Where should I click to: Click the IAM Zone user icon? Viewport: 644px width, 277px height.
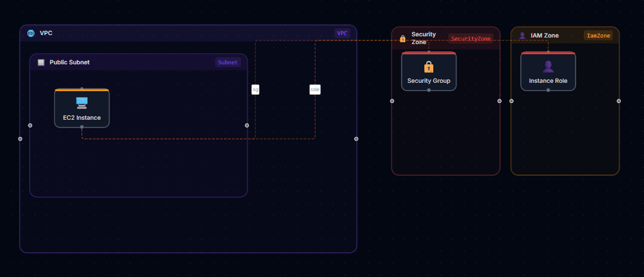pos(523,36)
